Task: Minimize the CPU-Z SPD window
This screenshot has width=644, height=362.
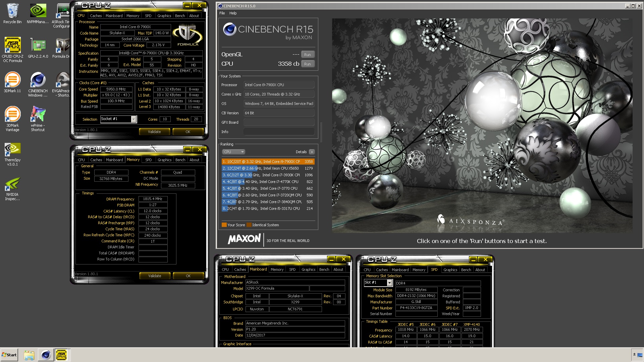Action: coord(473,259)
